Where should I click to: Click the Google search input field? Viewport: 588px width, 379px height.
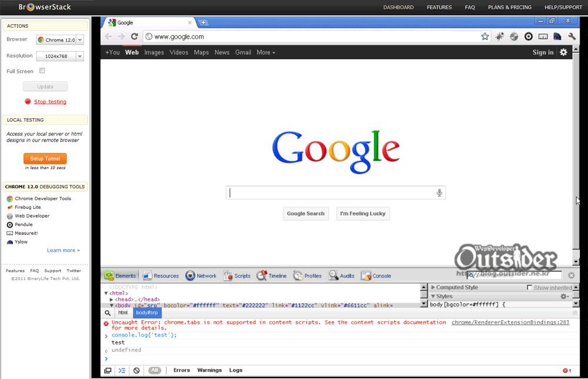coord(336,193)
